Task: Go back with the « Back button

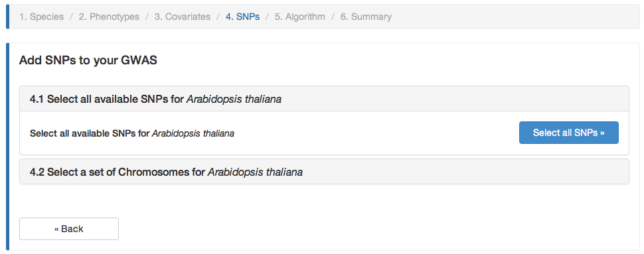Action: pos(69,229)
